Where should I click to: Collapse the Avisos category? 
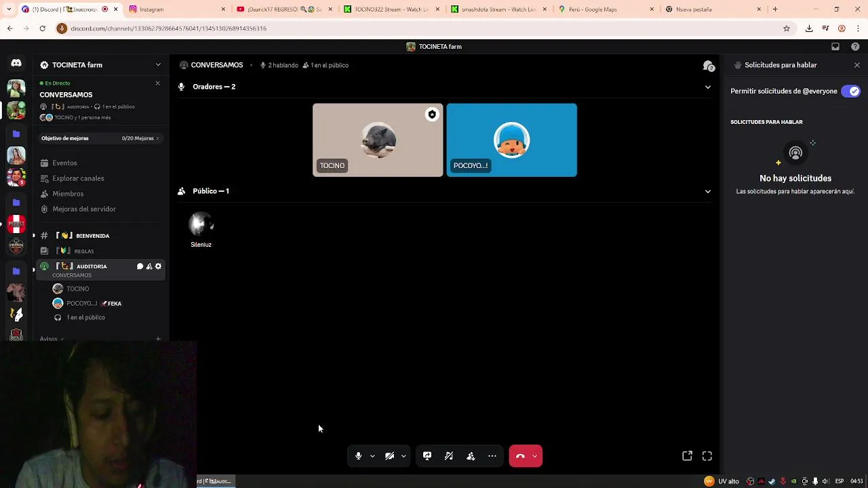click(x=52, y=339)
